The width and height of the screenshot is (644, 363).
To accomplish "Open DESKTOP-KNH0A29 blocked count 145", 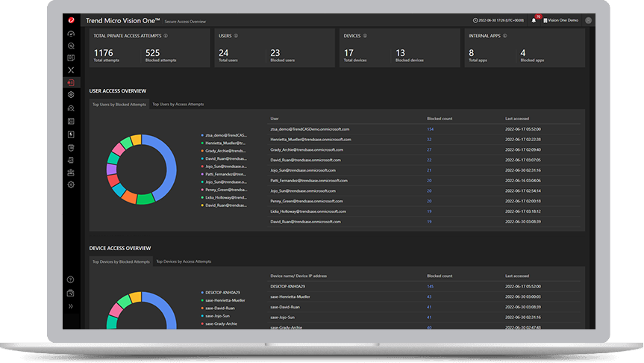I will tap(430, 287).
